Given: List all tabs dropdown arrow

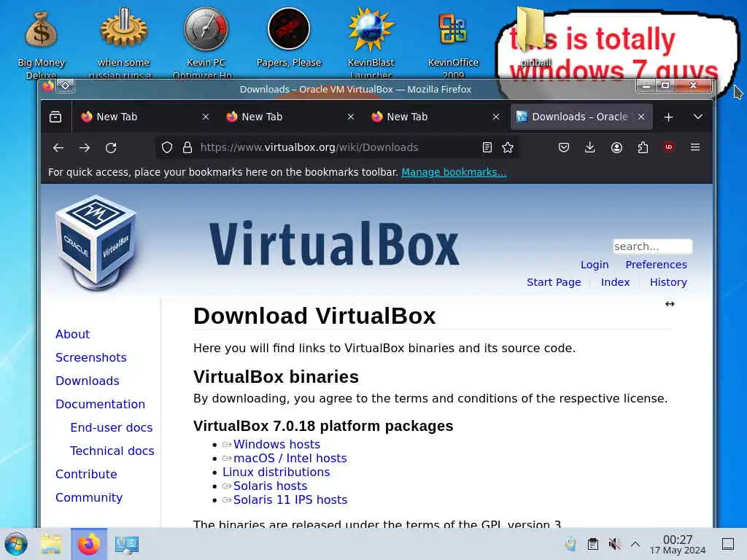Looking at the screenshot, I should (698, 117).
